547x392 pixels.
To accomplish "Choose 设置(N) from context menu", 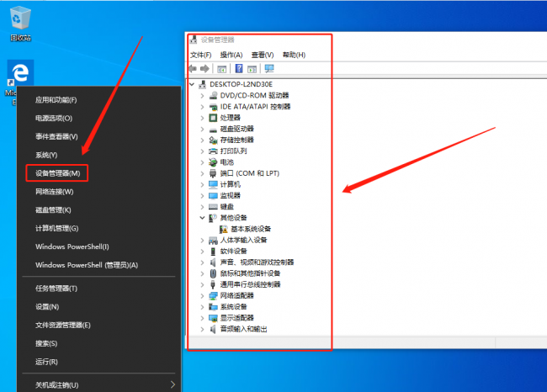I will click(47, 307).
